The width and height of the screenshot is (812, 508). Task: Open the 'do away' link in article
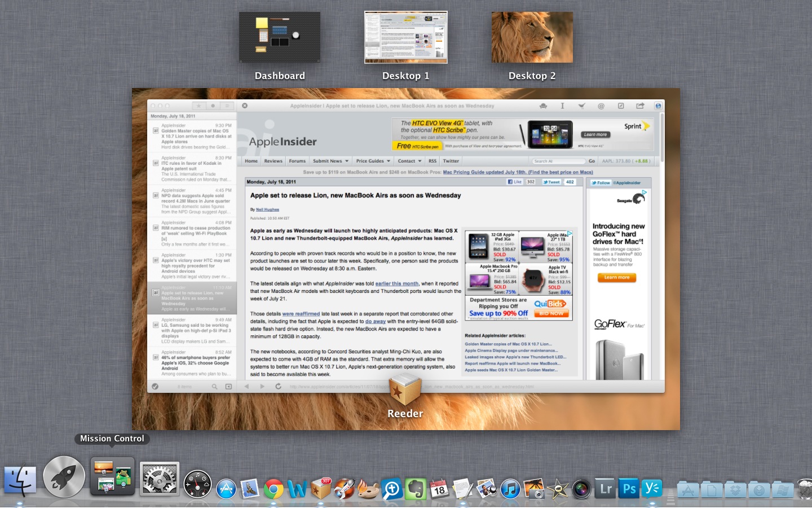(376, 321)
